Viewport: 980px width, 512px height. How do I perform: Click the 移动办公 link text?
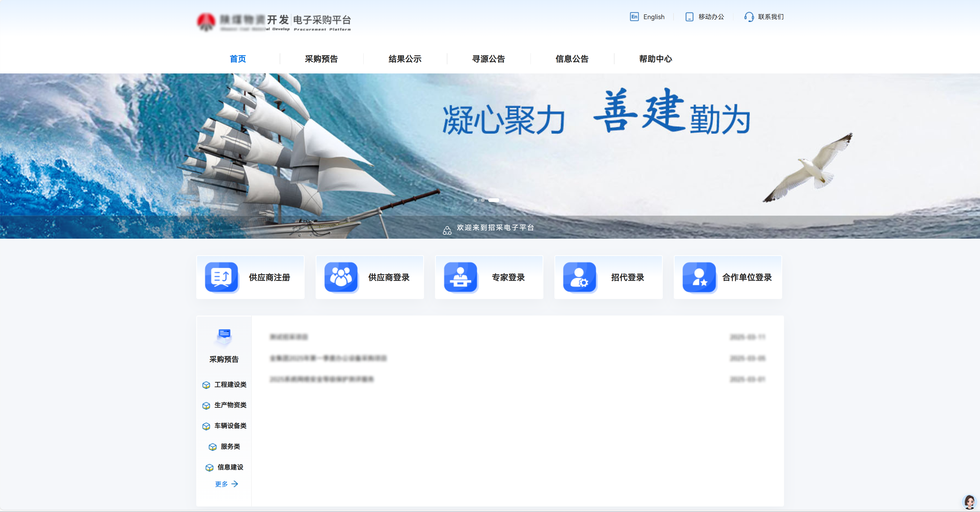click(x=711, y=17)
